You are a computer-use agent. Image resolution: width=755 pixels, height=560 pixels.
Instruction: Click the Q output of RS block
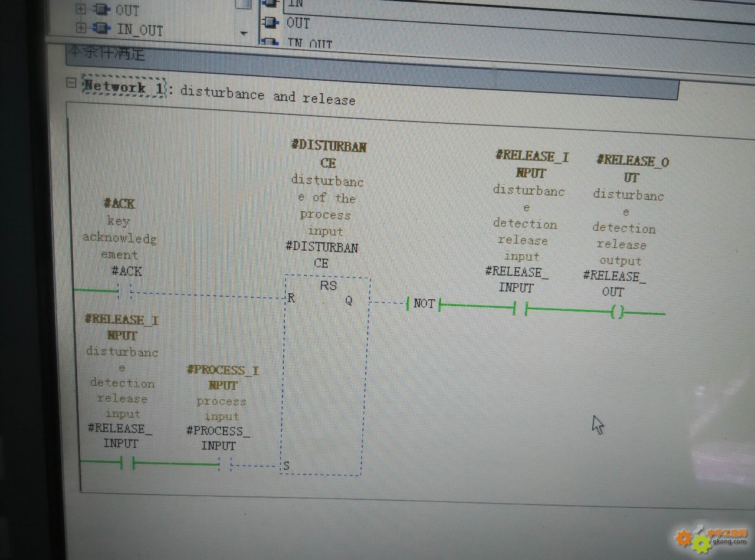tap(349, 300)
